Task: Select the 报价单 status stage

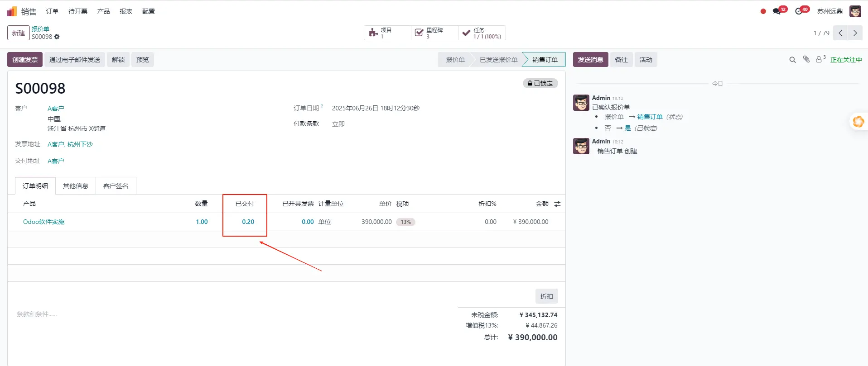Action: (x=455, y=60)
